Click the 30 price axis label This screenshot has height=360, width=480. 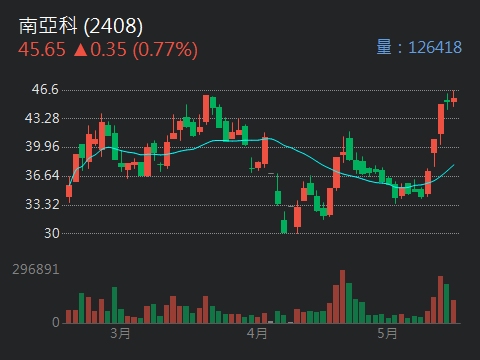point(52,233)
